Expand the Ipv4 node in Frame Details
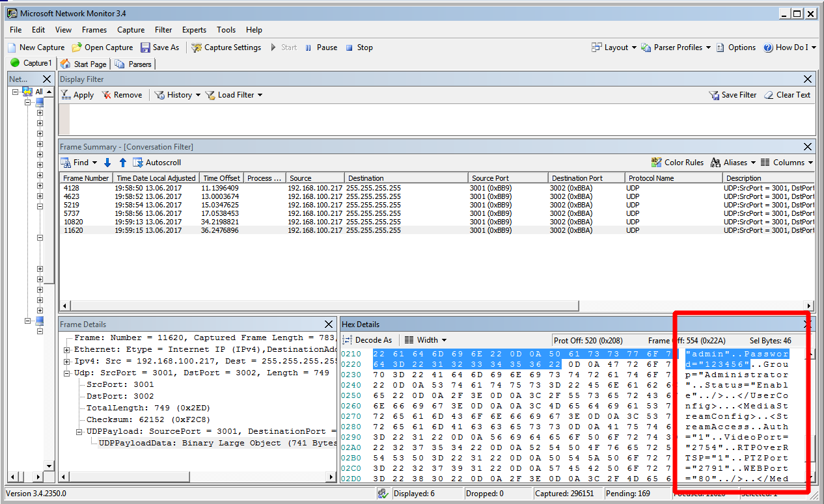 click(x=67, y=362)
